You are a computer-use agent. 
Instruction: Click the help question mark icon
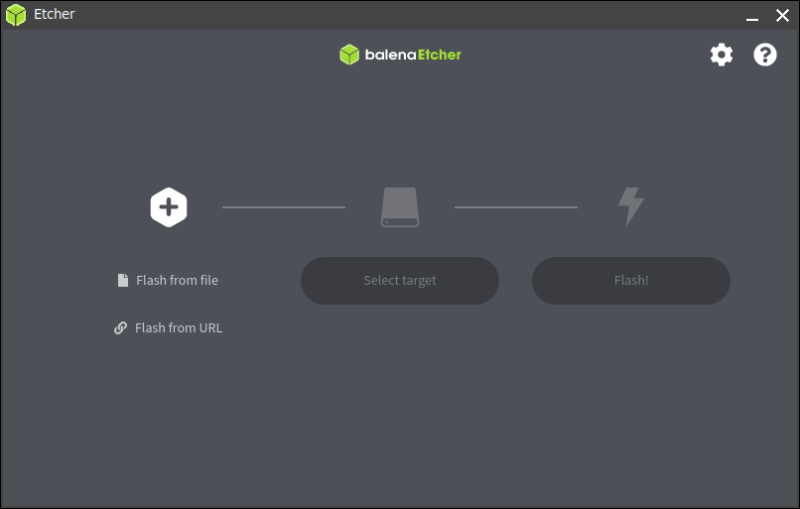pyautogui.click(x=765, y=55)
